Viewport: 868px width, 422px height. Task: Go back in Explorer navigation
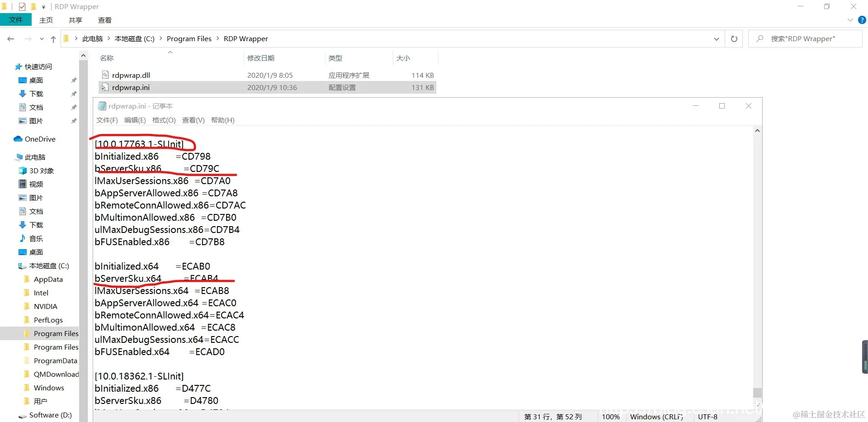(x=11, y=39)
